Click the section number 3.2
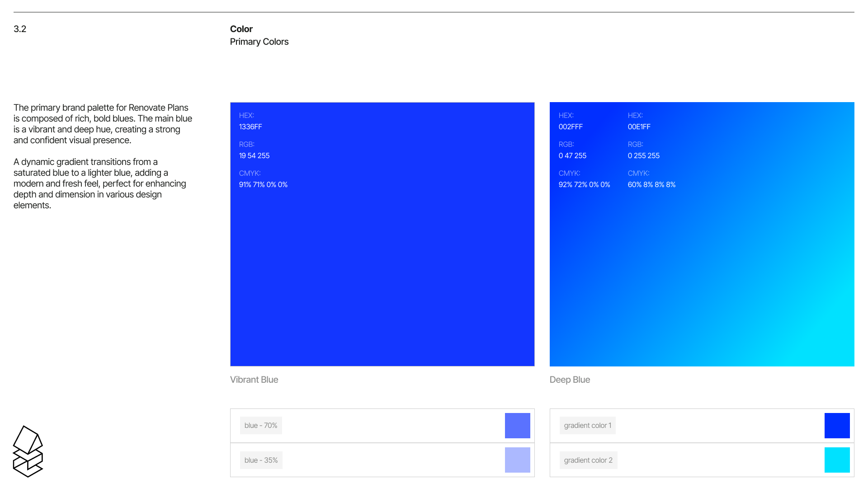 [x=20, y=29]
